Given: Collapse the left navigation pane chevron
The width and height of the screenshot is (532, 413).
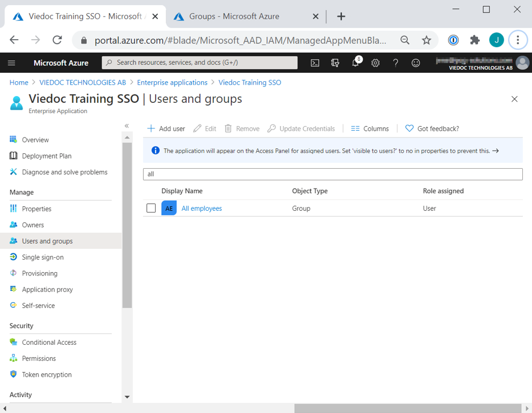Looking at the screenshot, I should (127, 126).
